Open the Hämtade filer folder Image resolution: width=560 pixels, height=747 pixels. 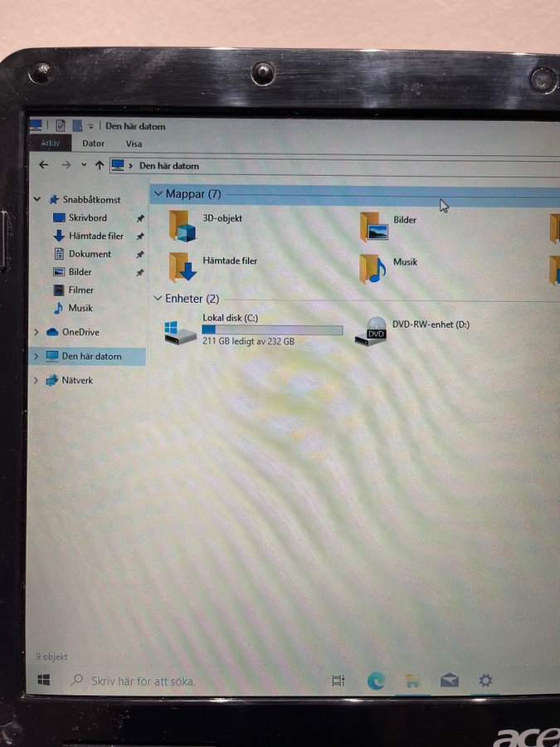point(183,267)
